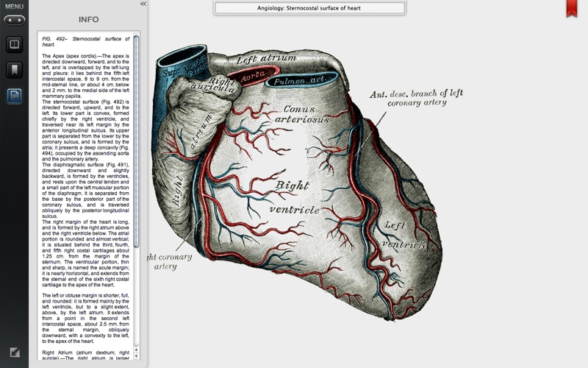Select the highlighted info page icon
Image resolution: width=588 pixels, height=368 pixels.
pyautogui.click(x=14, y=96)
